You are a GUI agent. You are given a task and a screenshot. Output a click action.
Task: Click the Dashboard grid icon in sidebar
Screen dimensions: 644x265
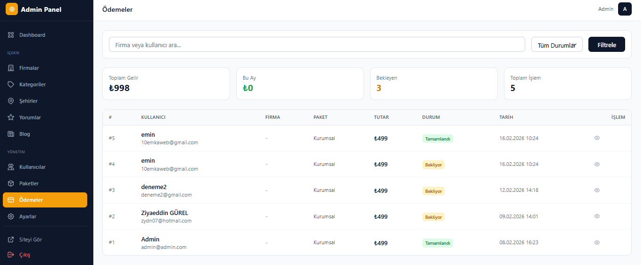[11, 35]
